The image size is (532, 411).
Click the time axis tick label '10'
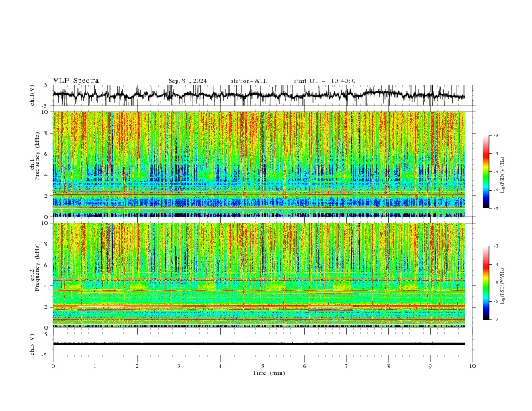pyautogui.click(x=472, y=366)
